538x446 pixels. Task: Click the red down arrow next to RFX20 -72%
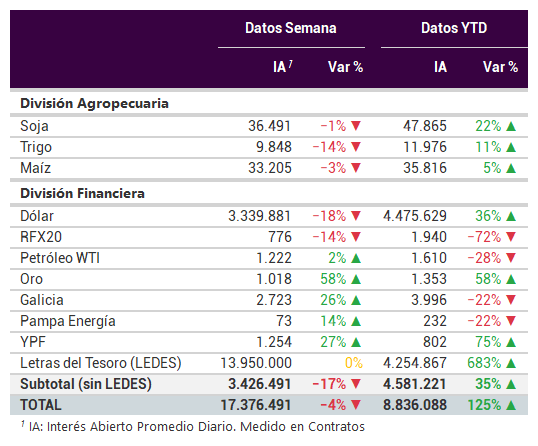[x=511, y=237]
